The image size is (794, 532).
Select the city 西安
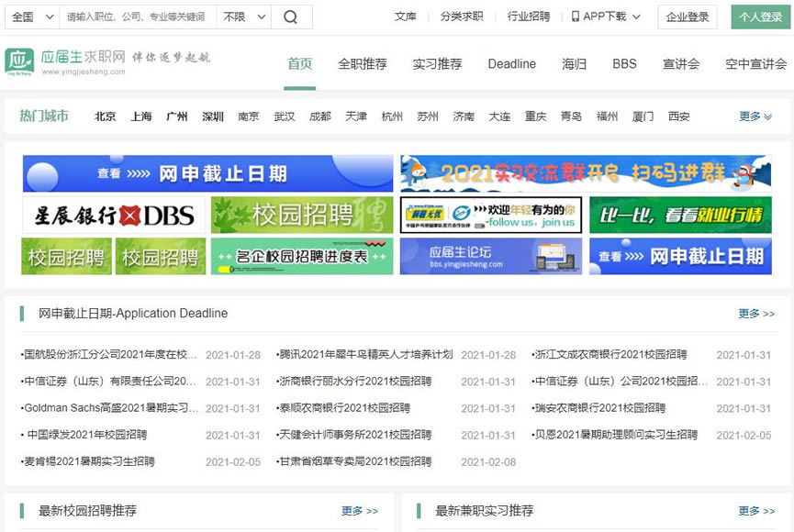click(x=679, y=116)
